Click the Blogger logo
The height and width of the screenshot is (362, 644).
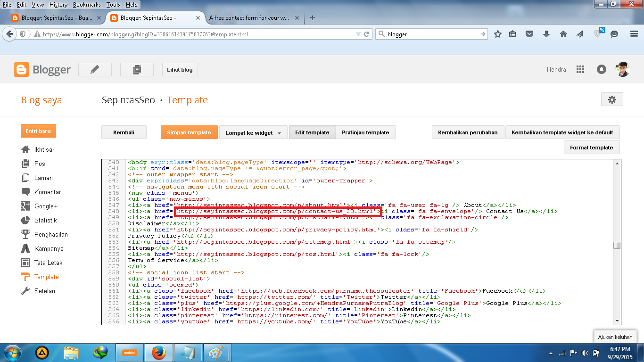click(42, 70)
